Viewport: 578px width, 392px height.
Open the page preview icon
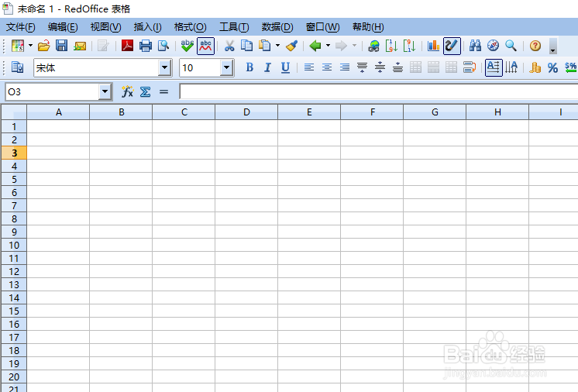(x=163, y=46)
